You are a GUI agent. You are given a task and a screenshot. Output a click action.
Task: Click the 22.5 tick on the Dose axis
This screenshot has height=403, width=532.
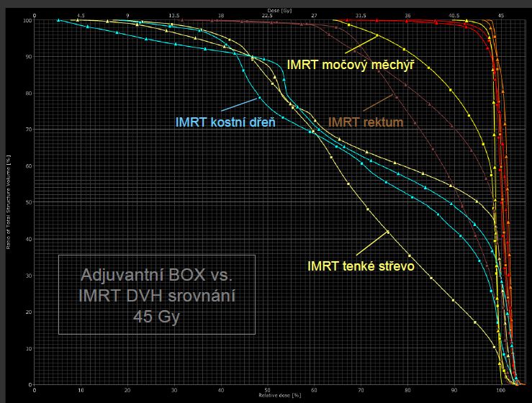coord(267,14)
